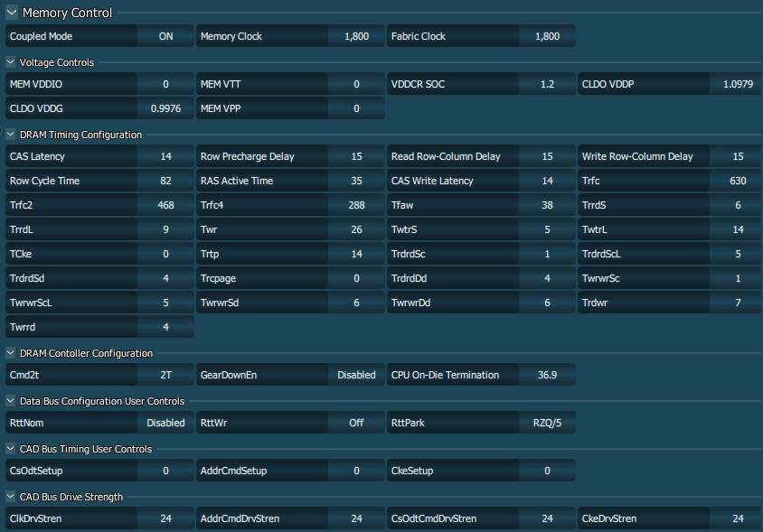The height and width of the screenshot is (532, 763).
Task: Click the Fabric Clock value field
Action: [x=547, y=36]
